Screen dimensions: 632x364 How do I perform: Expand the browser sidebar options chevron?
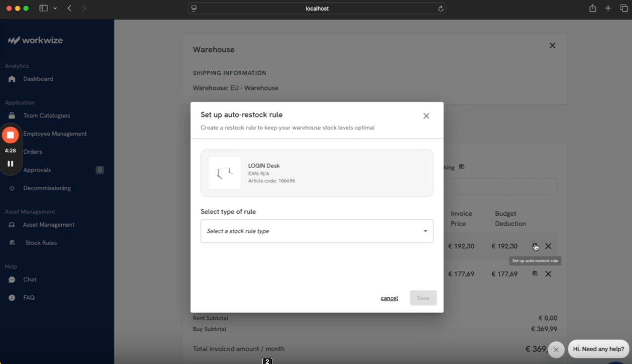pos(55,8)
